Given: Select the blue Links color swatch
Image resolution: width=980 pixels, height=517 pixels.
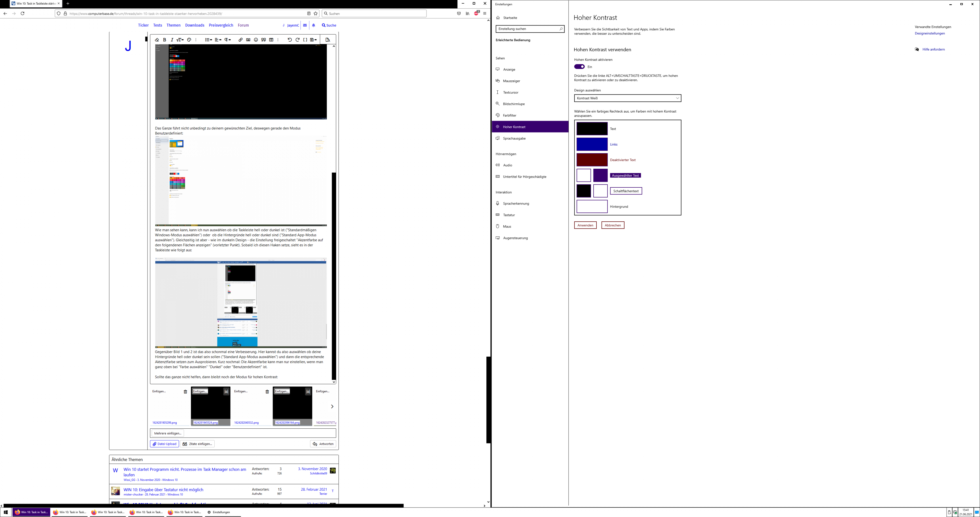Looking at the screenshot, I should [592, 144].
